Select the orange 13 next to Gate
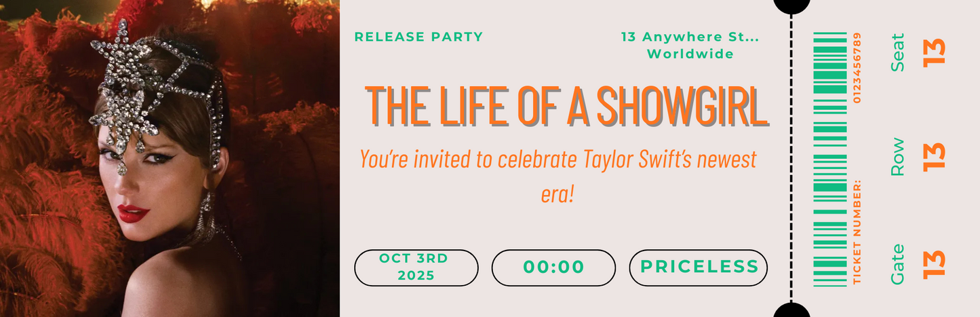Screen dimensions: 980x317 click(x=935, y=263)
